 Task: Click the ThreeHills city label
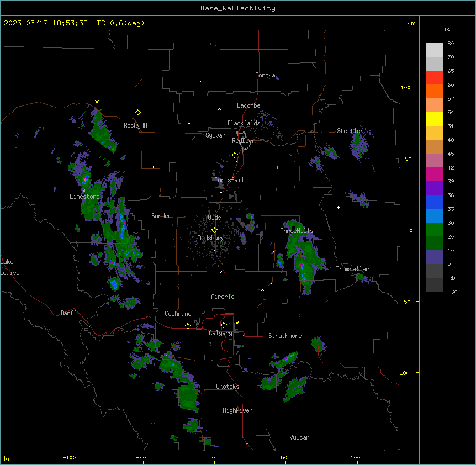tap(297, 231)
